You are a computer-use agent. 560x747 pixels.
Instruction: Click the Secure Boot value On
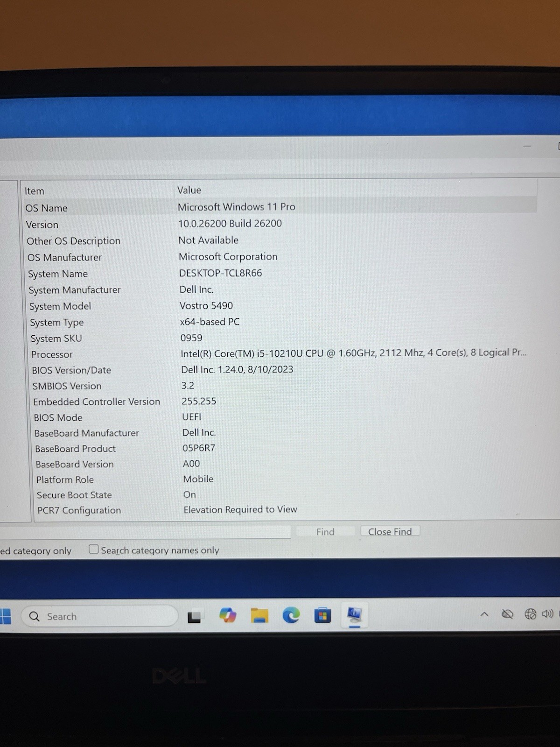tap(189, 494)
